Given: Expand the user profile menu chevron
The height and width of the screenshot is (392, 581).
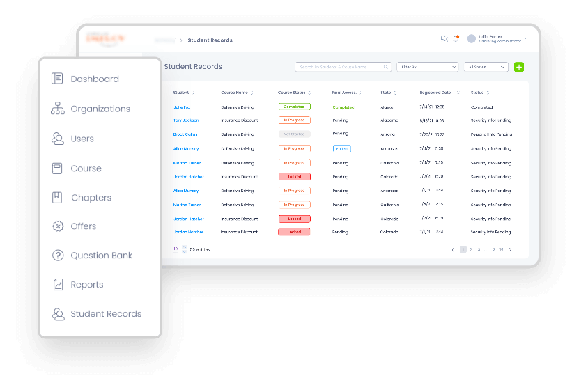Looking at the screenshot, I should tap(525, 38).
